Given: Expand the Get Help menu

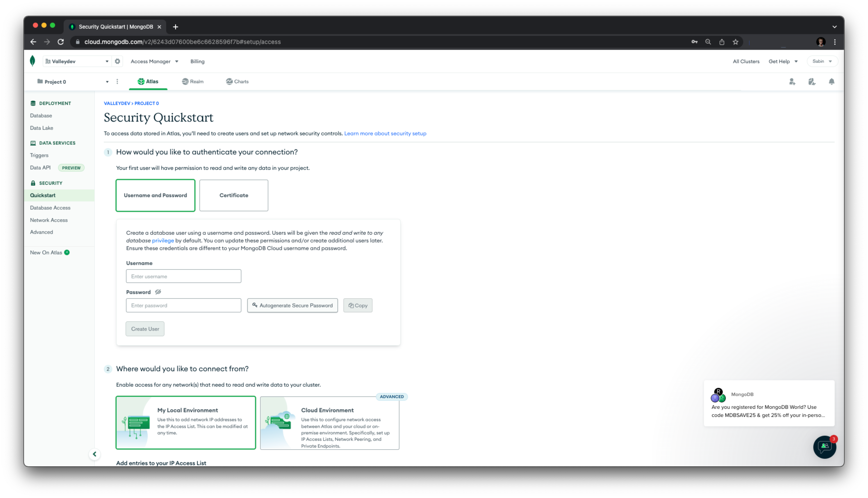Looking at the screenshot, I should (783, 61).
